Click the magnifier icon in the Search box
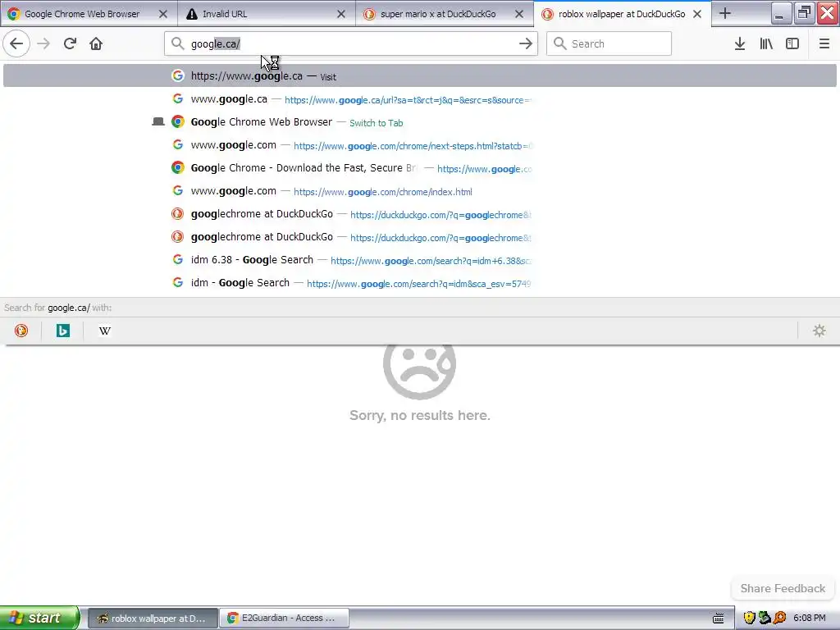840x630 pixels. (x=559, y=43)
